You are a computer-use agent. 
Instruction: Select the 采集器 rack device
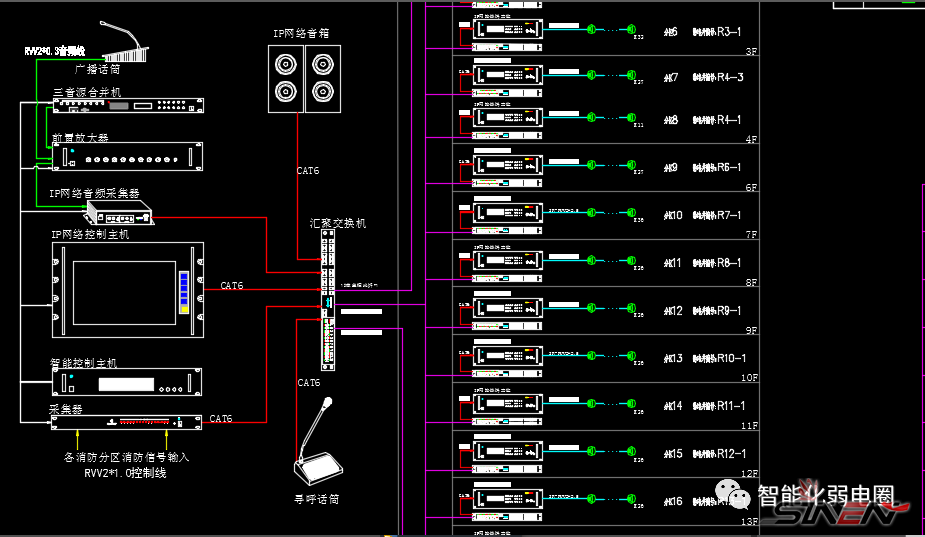click(x=126, y=422)
